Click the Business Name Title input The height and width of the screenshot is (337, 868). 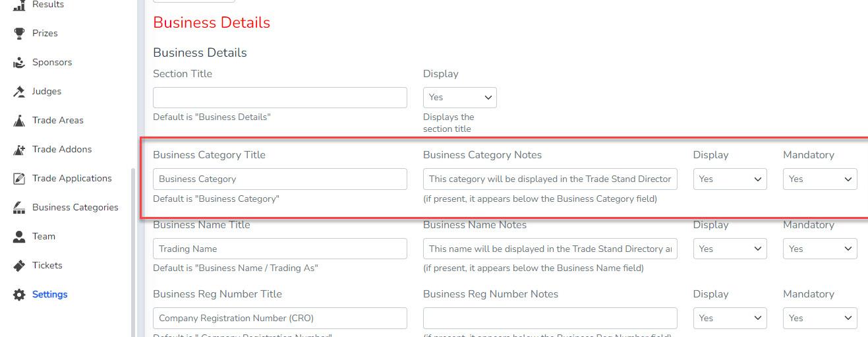click(x=279, y=249)
